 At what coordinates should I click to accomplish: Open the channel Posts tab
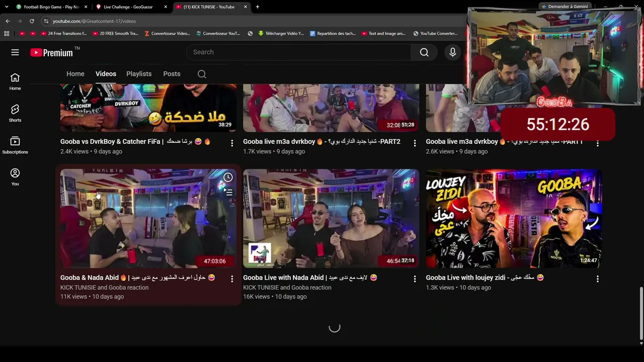[x=172, y=74]
